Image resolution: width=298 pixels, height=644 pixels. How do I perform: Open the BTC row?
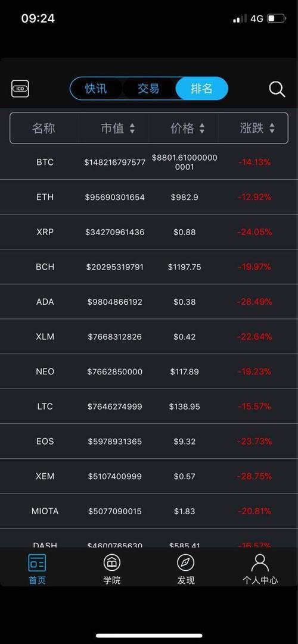coord(149,162)
